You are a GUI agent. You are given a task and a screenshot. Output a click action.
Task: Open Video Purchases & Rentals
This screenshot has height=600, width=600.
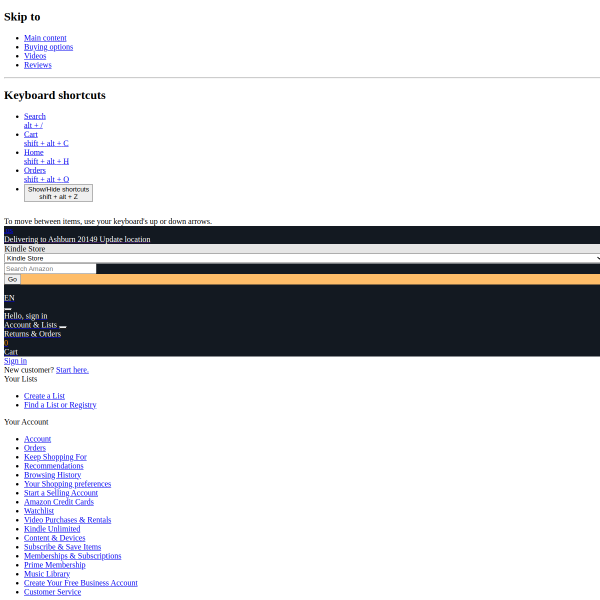68,520
